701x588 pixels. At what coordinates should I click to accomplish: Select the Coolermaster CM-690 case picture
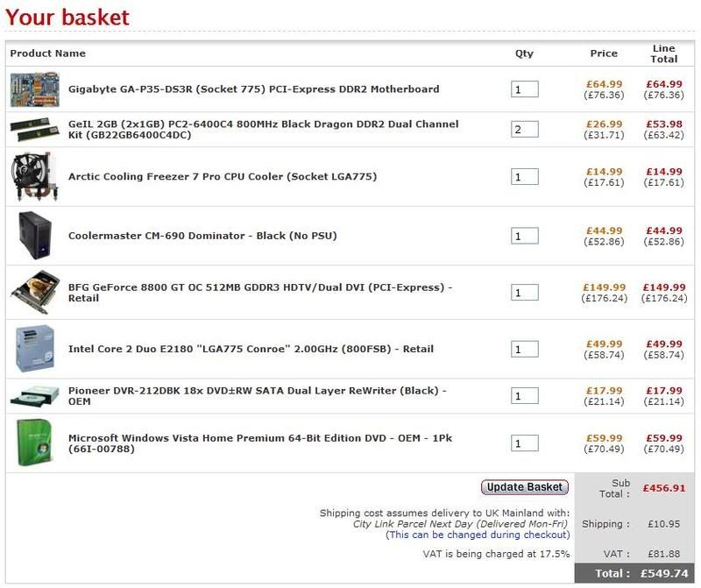point(35,236)
